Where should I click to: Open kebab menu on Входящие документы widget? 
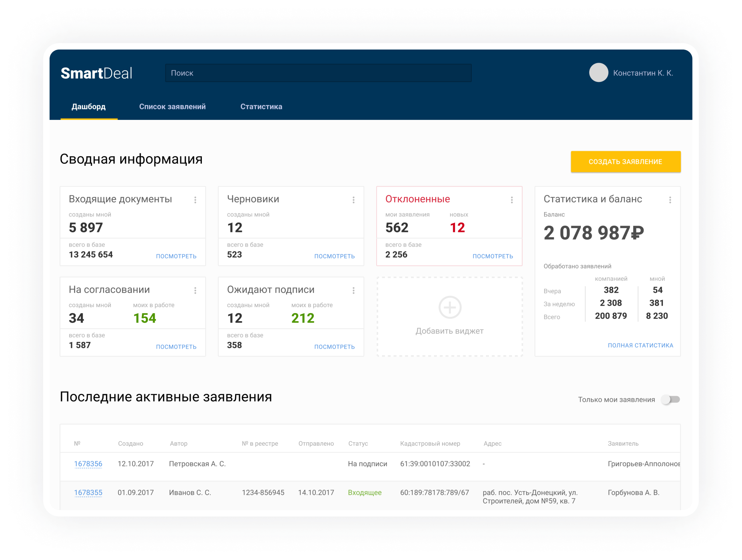[195, 200]
